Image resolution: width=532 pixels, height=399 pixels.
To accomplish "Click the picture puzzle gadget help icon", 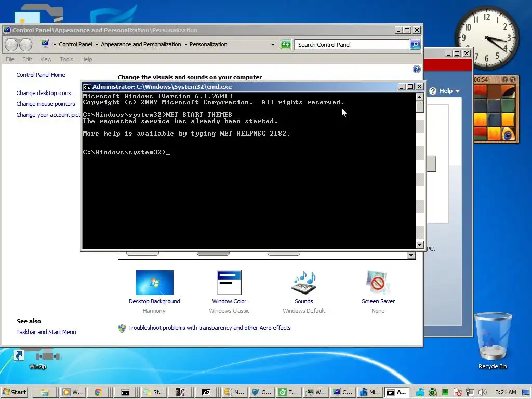I will 505,79.
